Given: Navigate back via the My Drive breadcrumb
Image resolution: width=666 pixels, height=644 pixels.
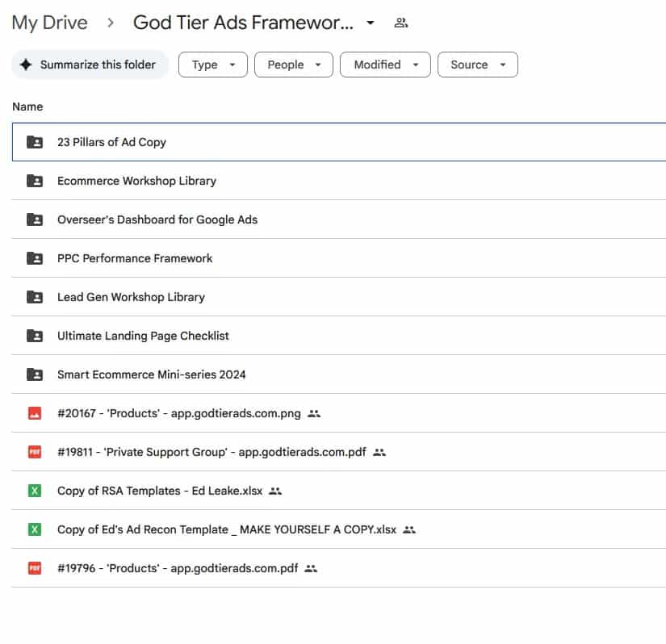Looking at the screenshot, I should pyautogui.click(x=49, y=23).
